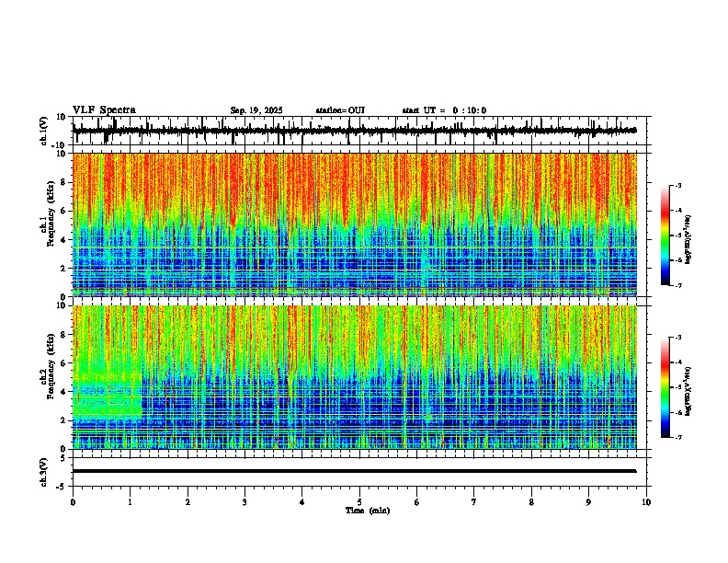Click time axis tick label 1
The height and width of the screenshot is (563, 728).
click(x=130, y=502)
